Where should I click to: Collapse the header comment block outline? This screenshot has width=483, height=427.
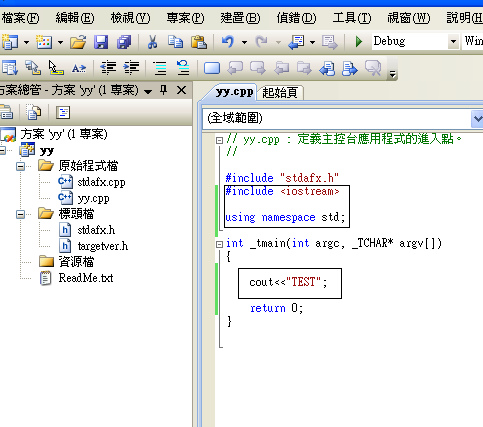tap(219, 140)
